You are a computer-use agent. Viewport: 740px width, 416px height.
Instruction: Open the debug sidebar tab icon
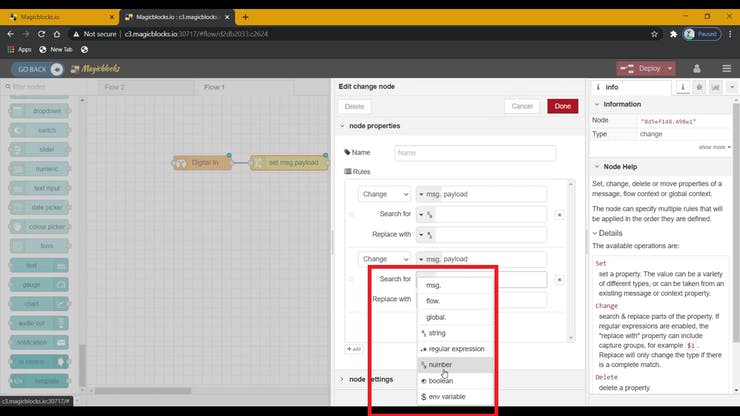(x=699, y=87)
